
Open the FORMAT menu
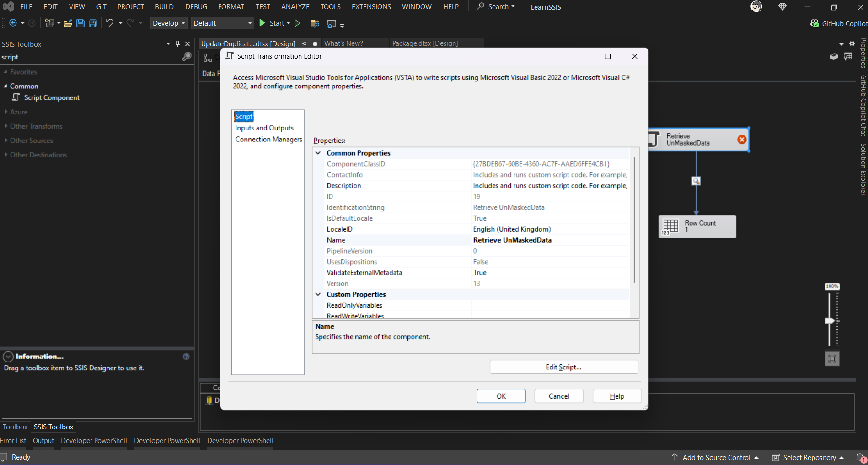[231, 6]
